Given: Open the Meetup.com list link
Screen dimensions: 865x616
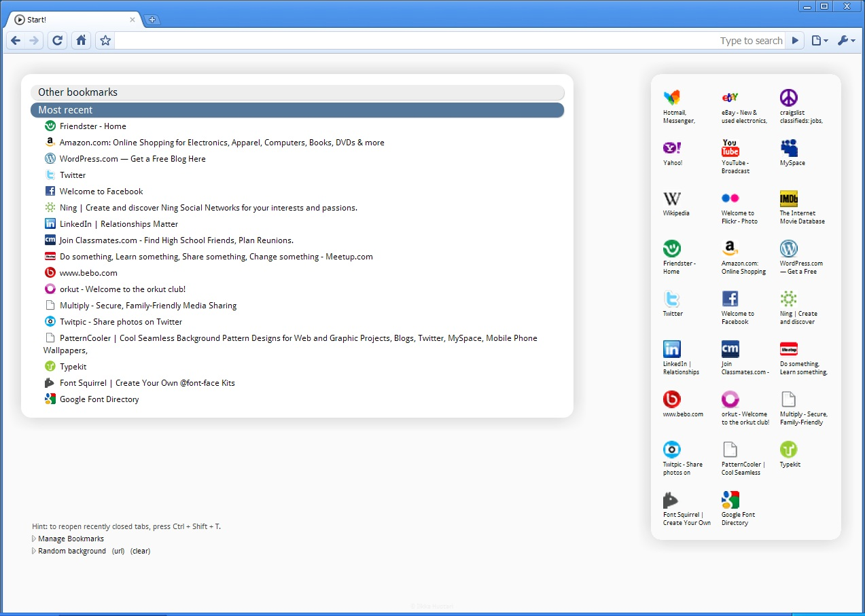Looking at the screenshot, I should point(216,257).
